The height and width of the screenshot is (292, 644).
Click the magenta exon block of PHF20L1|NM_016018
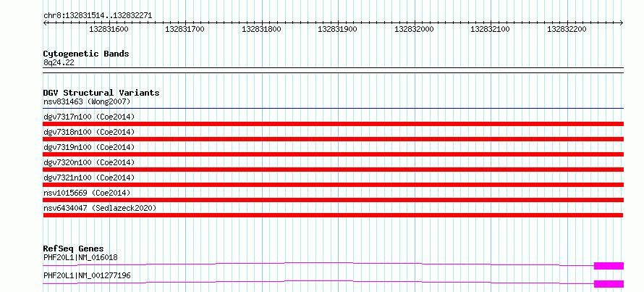609,266
